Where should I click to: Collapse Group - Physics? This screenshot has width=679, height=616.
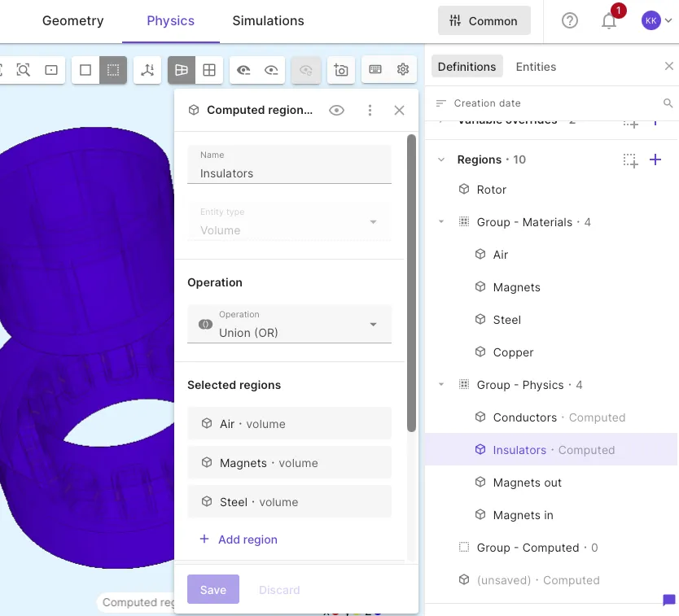coord(441,384)
